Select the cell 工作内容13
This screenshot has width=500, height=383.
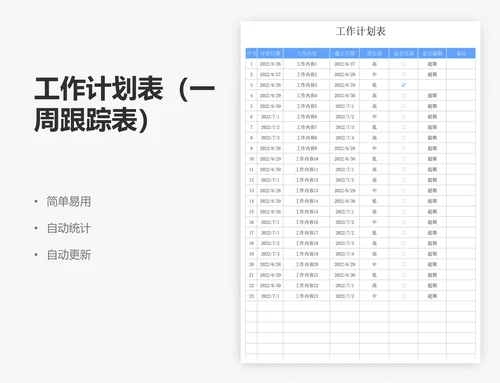click(x=307, y=190)
